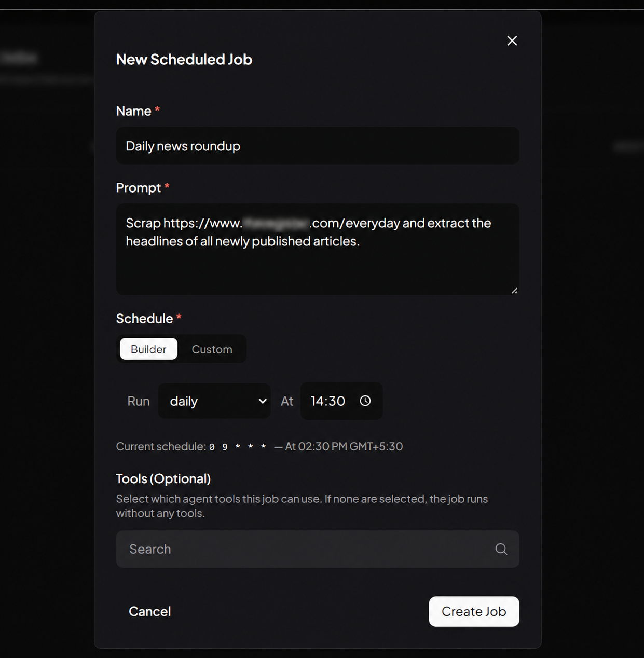The height and width of the screenshot is (658, 644).
Task: Click the tools Search field
Action: click(318, 549)
